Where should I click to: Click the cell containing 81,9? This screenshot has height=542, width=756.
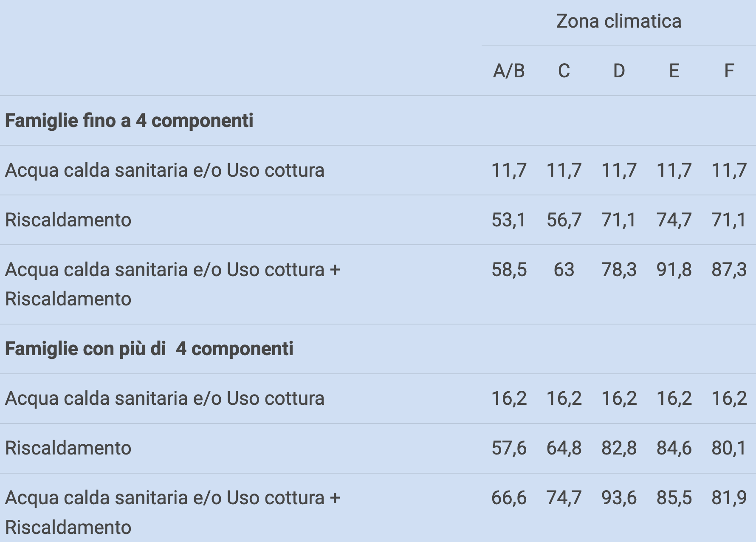[x=729, y=498]
